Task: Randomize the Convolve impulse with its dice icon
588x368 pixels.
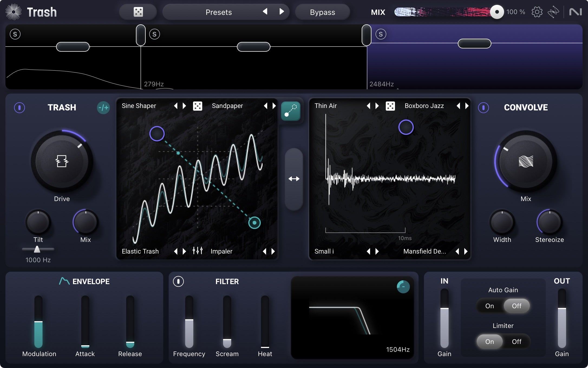Action: [x=390, y=106]
